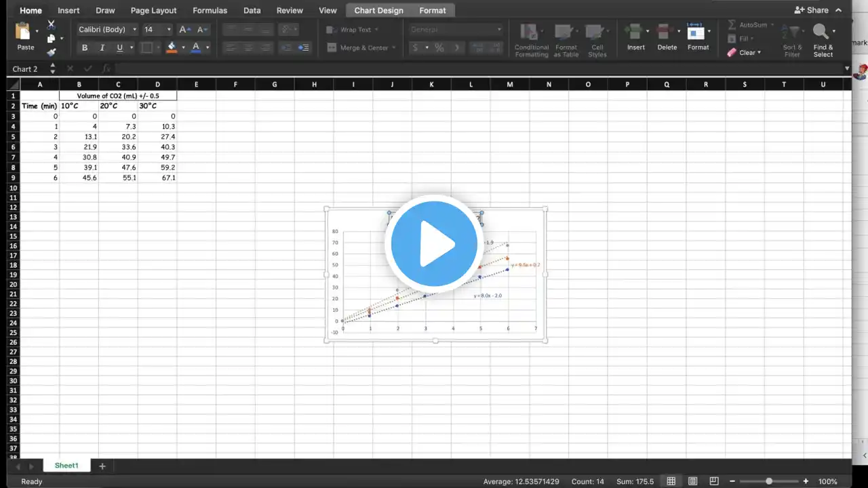Viewport: 868px width, 488px height.
Task: Click the Share button
Action: coord(811,10)
